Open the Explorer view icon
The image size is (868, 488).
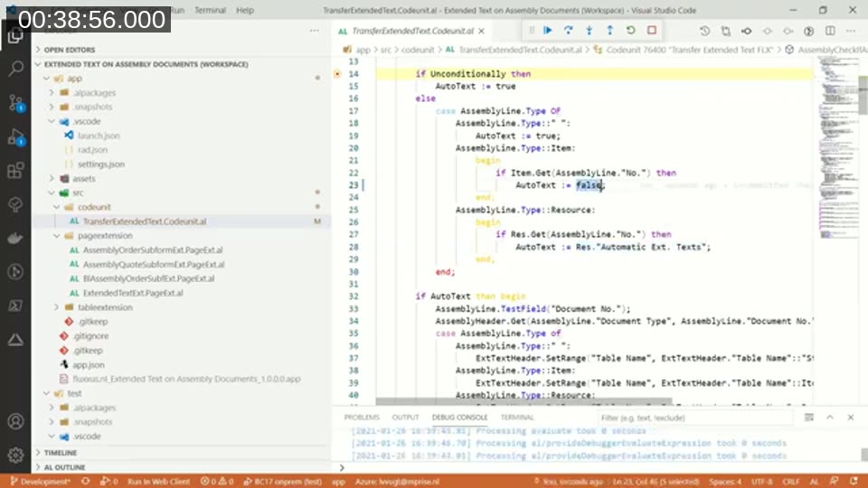pyautogui.click(x=15, y=36)
